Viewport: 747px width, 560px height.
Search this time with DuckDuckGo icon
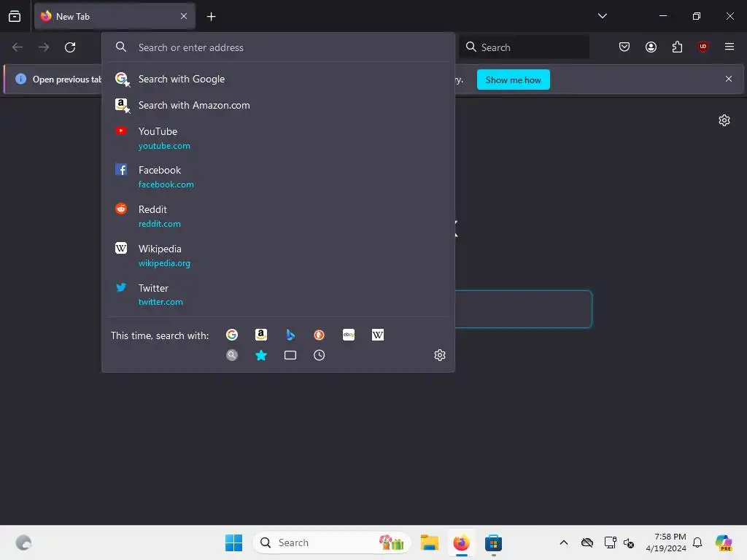coord(320,335)
